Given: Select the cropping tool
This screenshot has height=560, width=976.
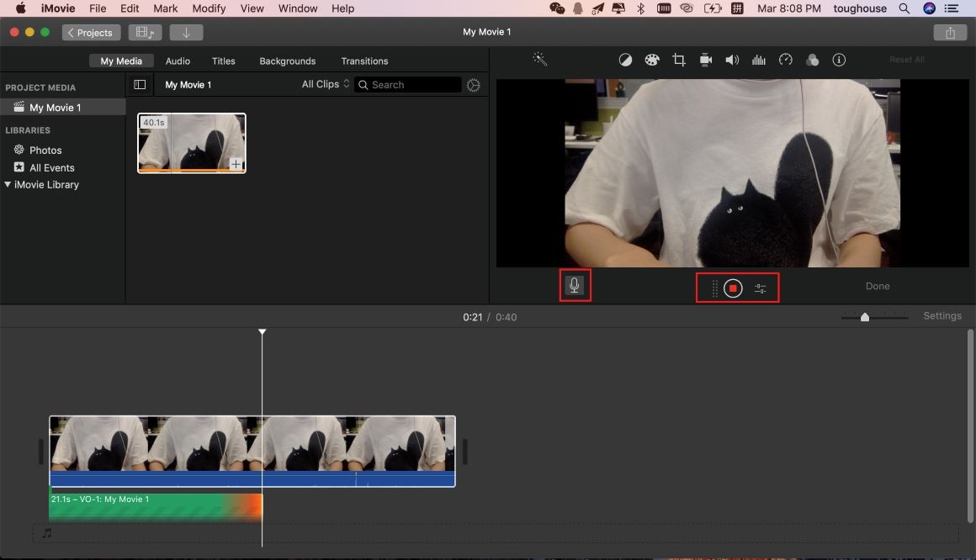Looking at the screenshot, I should [678, 60].
